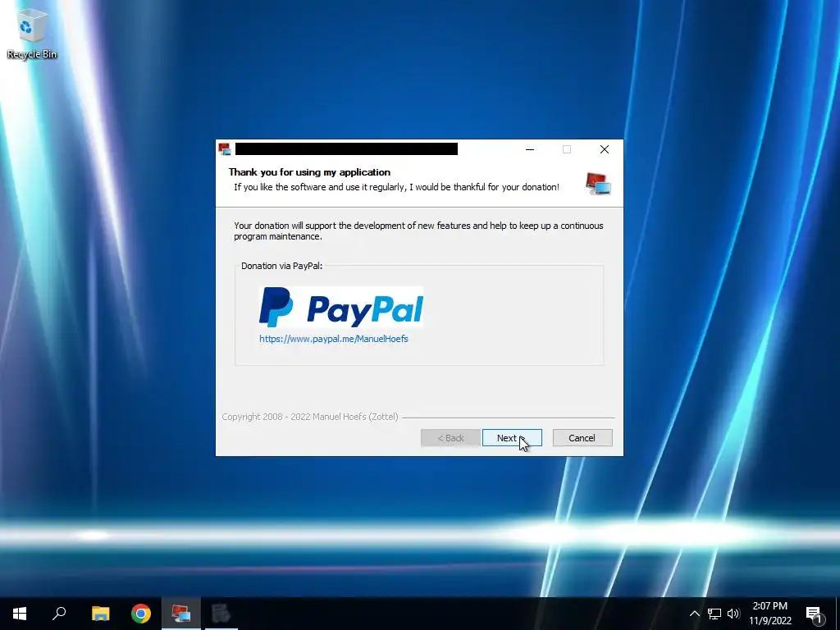840x630 pixels.
Task: Click the application icon in the dialog header
Action: coord(598,183)
